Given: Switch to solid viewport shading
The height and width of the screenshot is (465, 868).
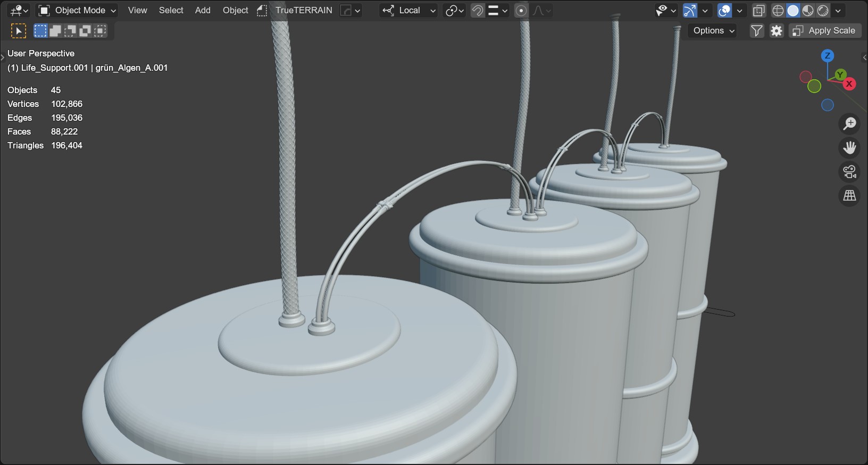Looking at the screenshot, I should 793,10.
